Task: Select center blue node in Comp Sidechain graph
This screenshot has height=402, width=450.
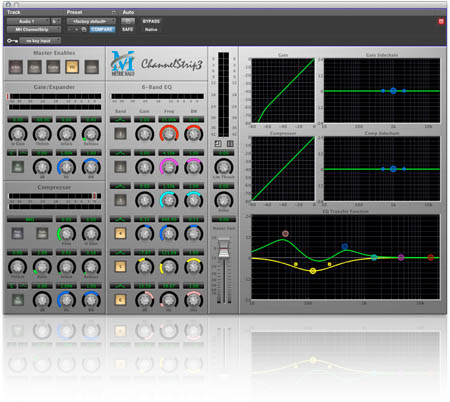Action: click(x=393, y=169)
